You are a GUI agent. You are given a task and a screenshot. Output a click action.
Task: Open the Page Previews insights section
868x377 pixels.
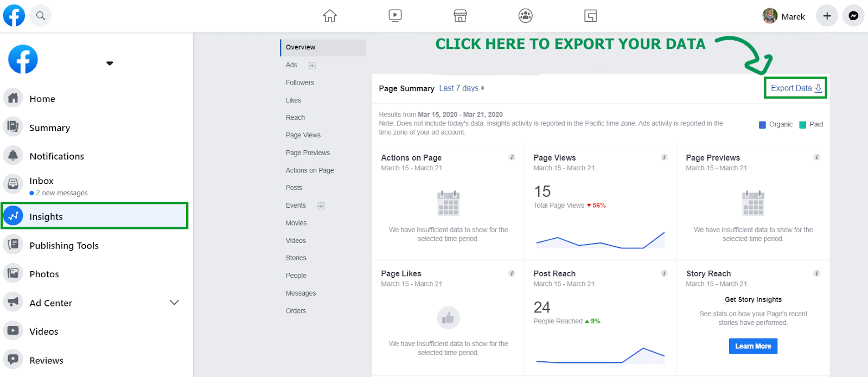(308, 153)
